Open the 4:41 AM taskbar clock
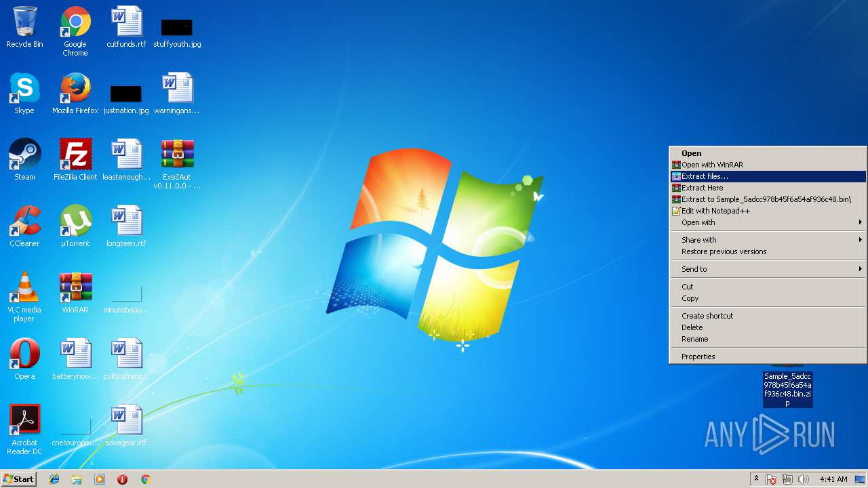Screen dimensions: 868x488 [x=833, y=479]
